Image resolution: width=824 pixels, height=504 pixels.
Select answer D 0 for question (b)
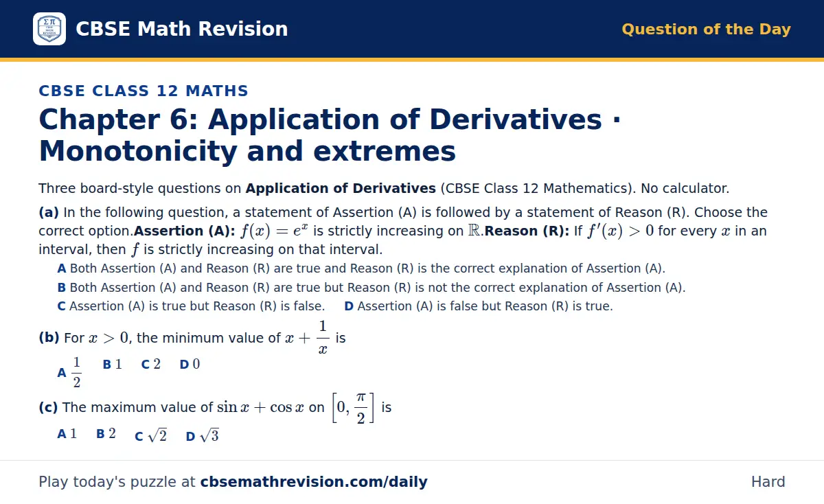point(190,365)
